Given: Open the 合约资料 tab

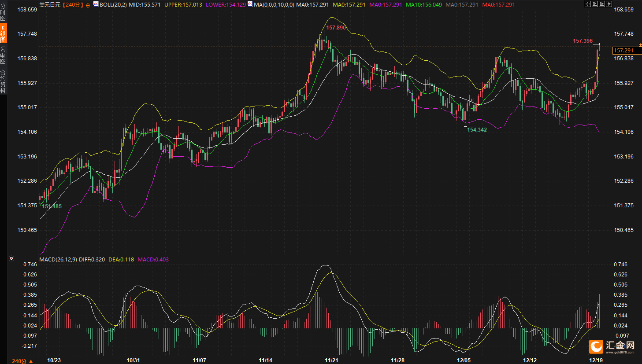Looking at the screenshot, I should click(3, 81).
